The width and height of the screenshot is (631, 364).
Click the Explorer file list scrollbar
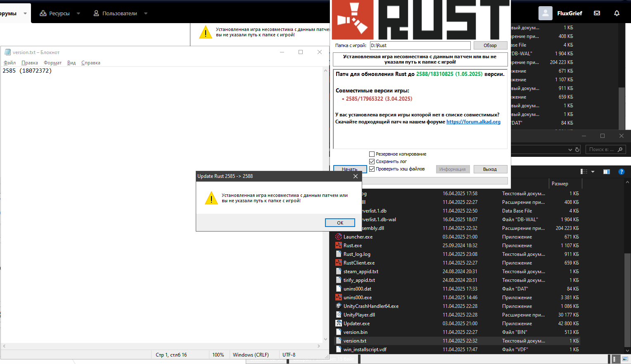(628, 301)
